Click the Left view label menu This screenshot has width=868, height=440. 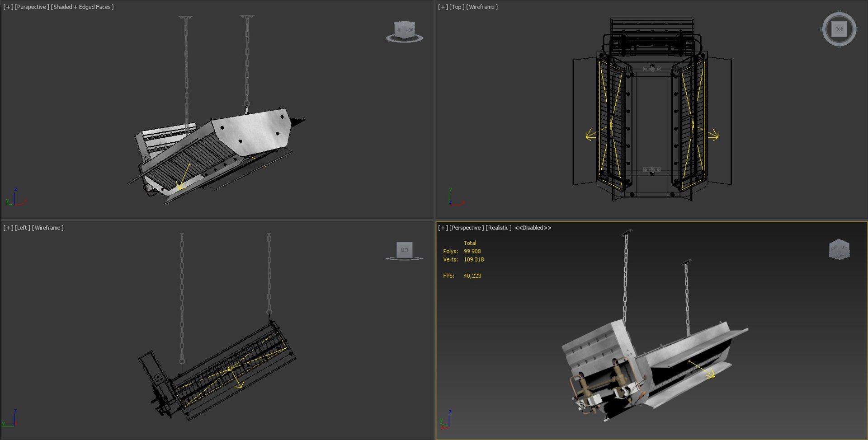pos(22,228)
